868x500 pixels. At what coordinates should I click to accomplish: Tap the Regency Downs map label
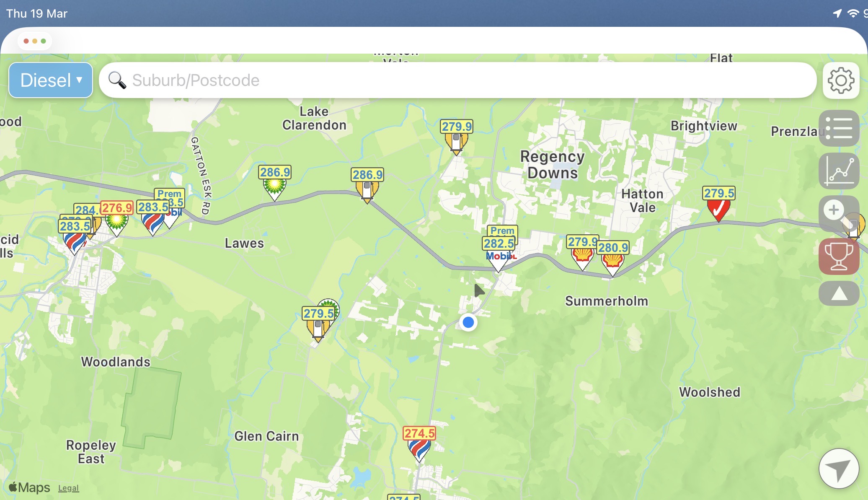click(x=552, y=165)
